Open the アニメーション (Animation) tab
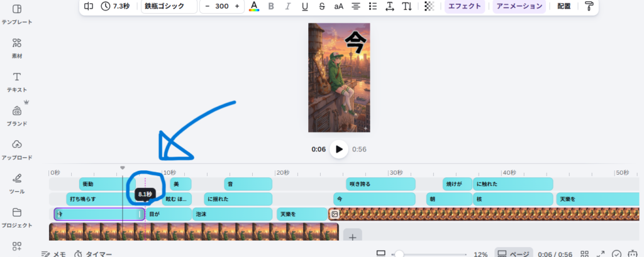 (x=518, y=6)
